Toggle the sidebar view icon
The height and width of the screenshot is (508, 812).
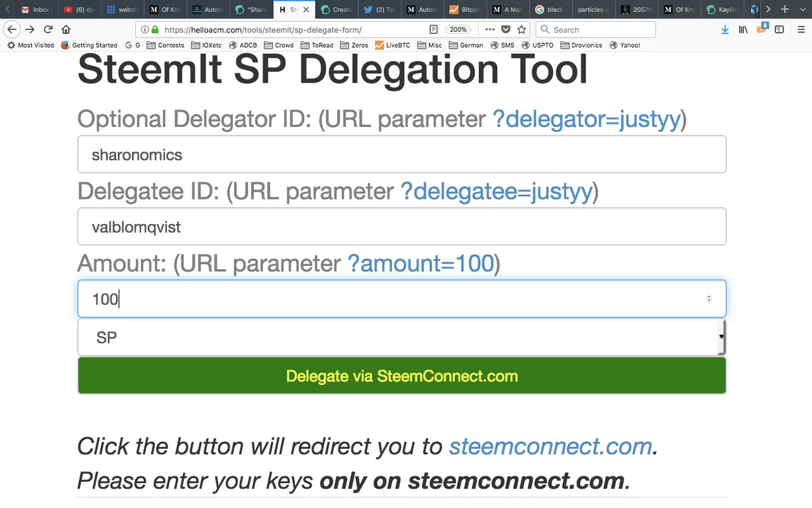click(x=780, y=29)
